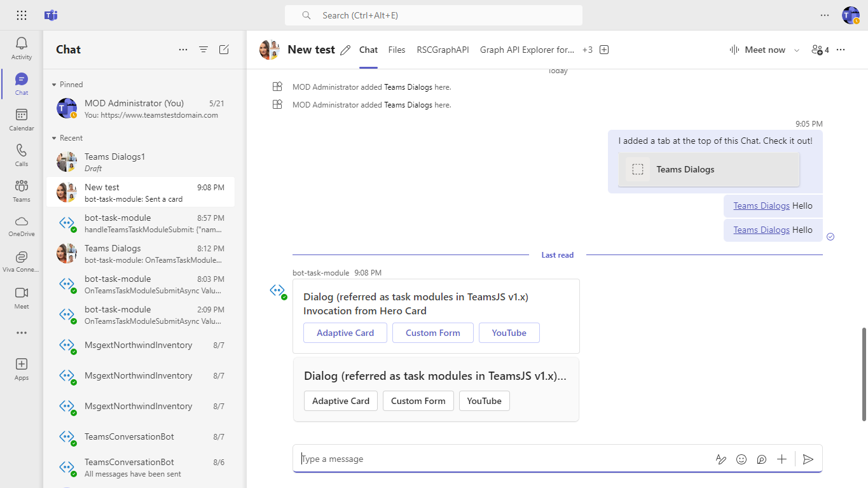
Task: Click YouTube on second card
Action: point(485,401)
